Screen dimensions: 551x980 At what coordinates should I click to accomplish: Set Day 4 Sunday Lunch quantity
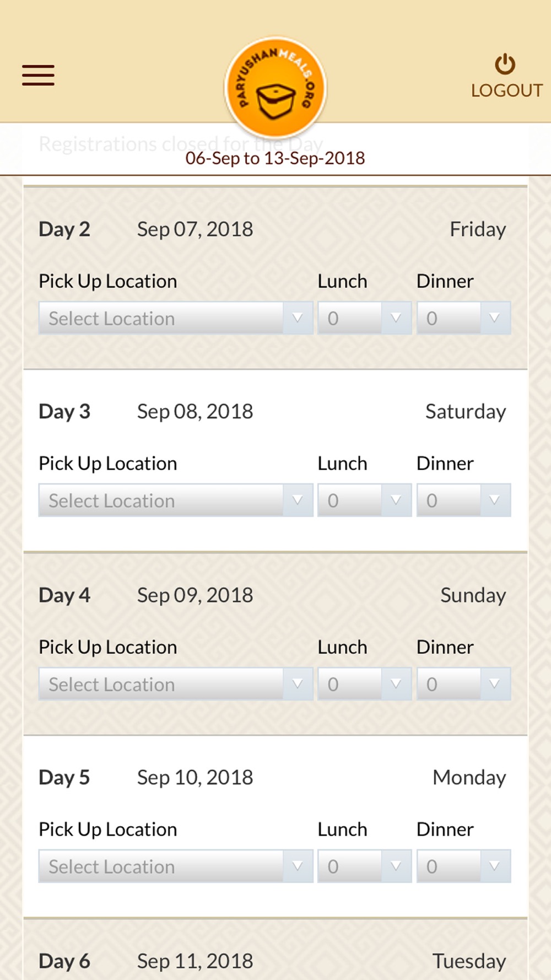tap(364, 684)
